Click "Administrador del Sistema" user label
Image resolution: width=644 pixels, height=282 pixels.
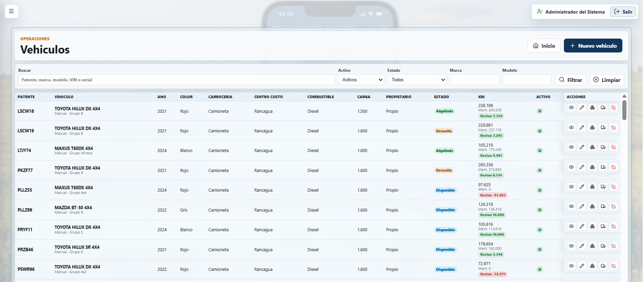click(x=575, y=12)
